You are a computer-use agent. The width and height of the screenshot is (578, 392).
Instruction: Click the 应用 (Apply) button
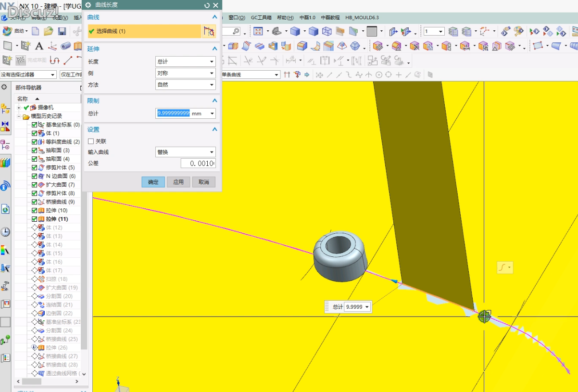pos(178,182)
